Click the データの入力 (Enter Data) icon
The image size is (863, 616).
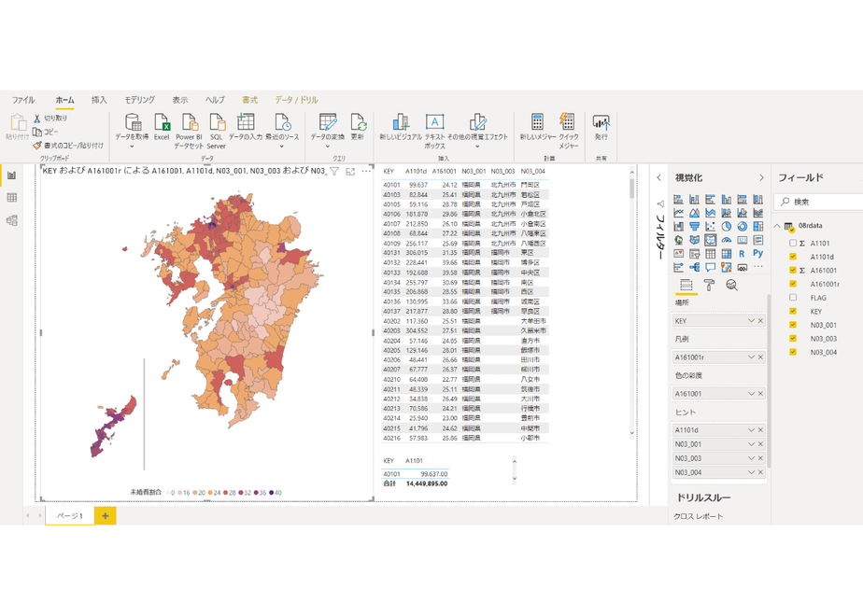point(246,122)
